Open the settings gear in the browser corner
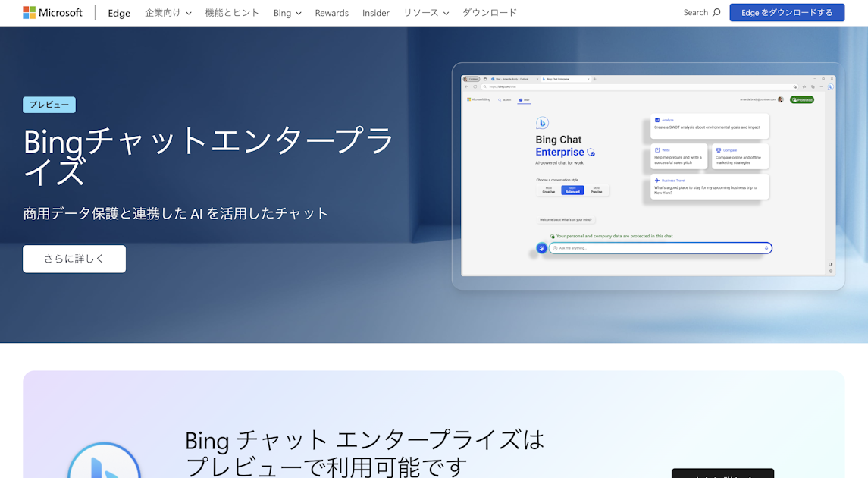The height and width of the screenshot is (478, 868). click(830, 270)
